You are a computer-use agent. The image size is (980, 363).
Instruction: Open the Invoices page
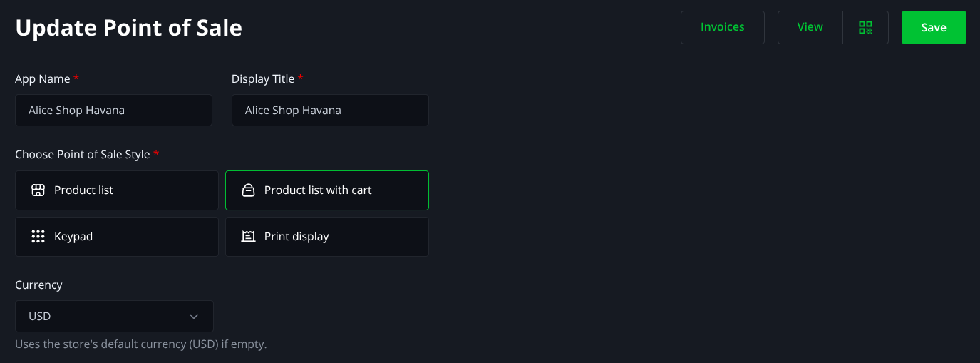tap(723, 27)
